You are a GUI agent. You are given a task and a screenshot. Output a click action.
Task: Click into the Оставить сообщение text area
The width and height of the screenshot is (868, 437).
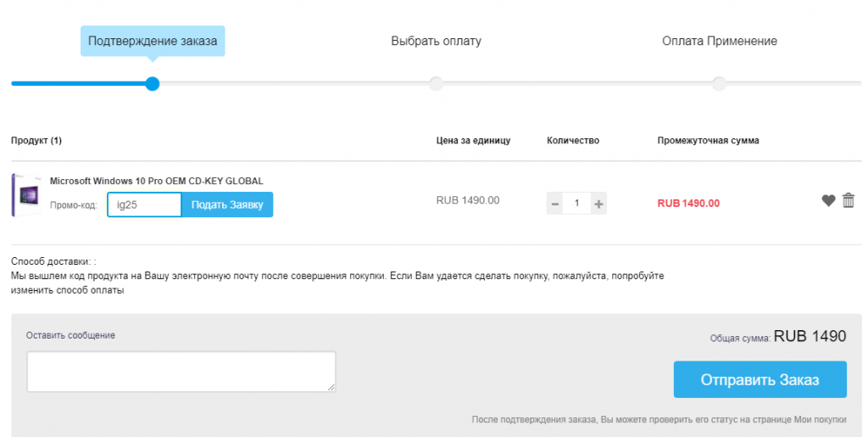181,372
